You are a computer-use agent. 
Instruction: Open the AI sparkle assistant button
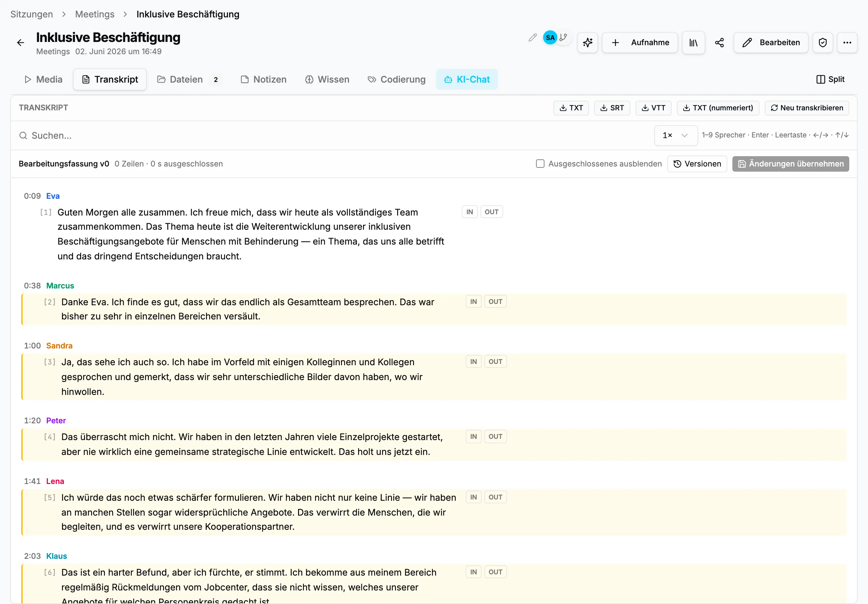point(587,43)
